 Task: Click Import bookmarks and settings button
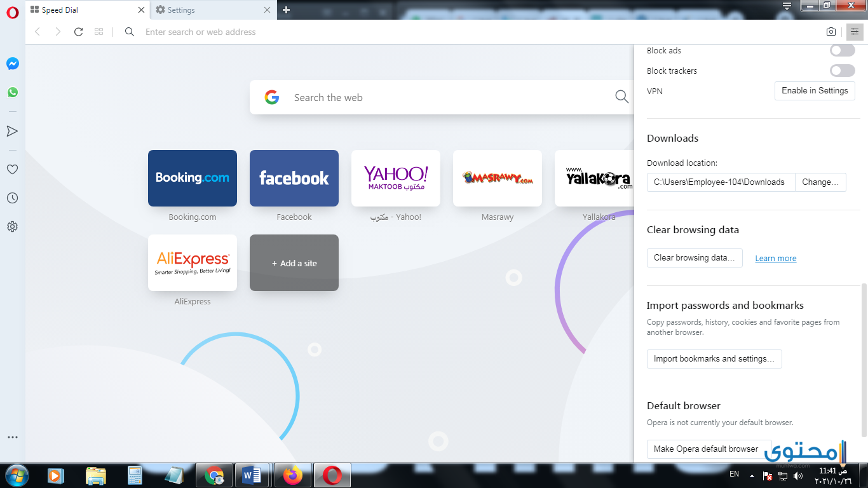714,358
